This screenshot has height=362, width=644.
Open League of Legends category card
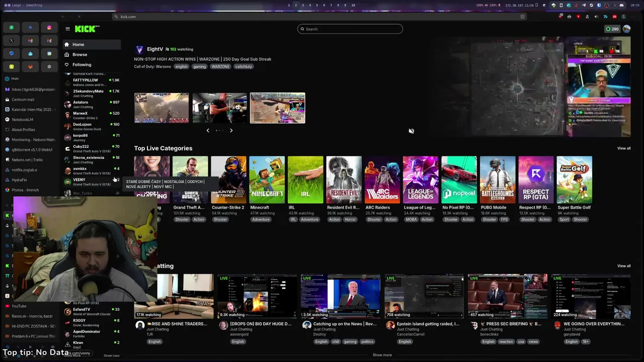(x=421, y=179)
